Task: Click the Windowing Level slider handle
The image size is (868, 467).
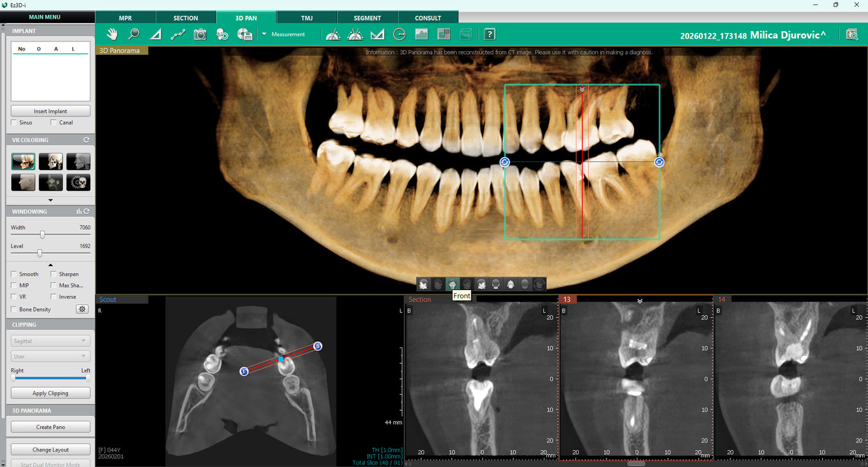Action: point(39,253)
